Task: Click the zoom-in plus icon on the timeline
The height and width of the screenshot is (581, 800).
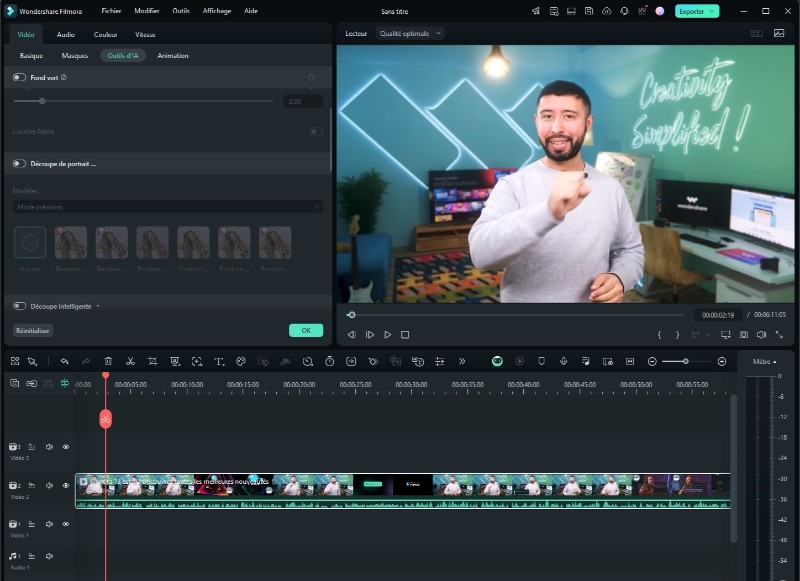Action: 722,362
